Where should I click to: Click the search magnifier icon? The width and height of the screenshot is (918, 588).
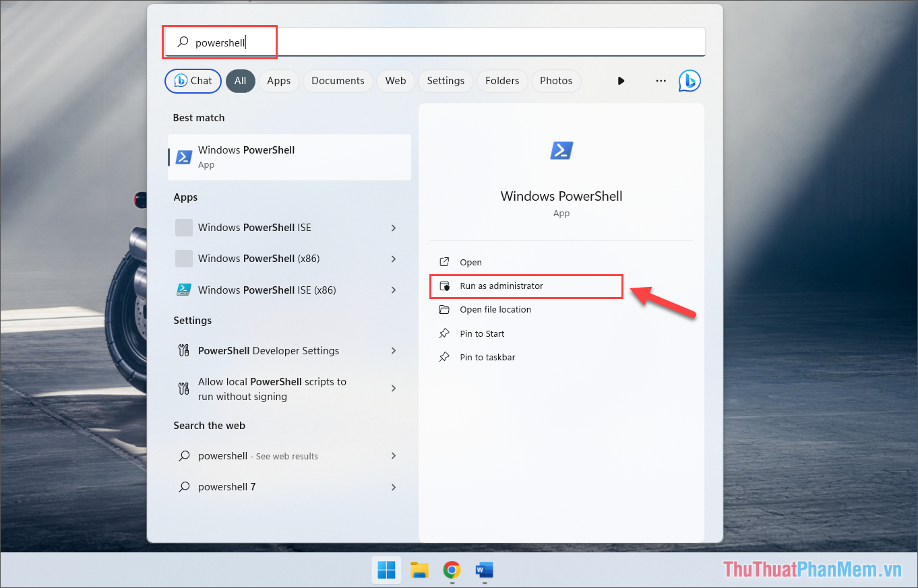[182, 41]
